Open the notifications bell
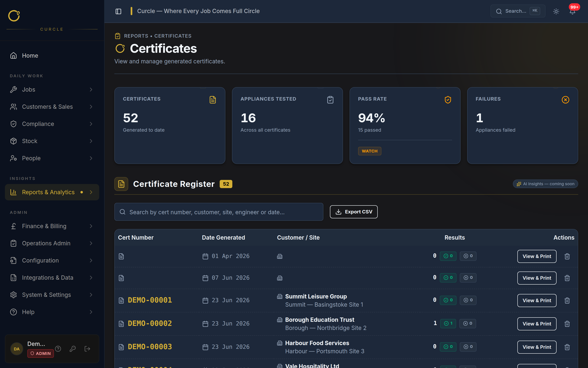Screen dimensions: 588x368 point(572,11)
